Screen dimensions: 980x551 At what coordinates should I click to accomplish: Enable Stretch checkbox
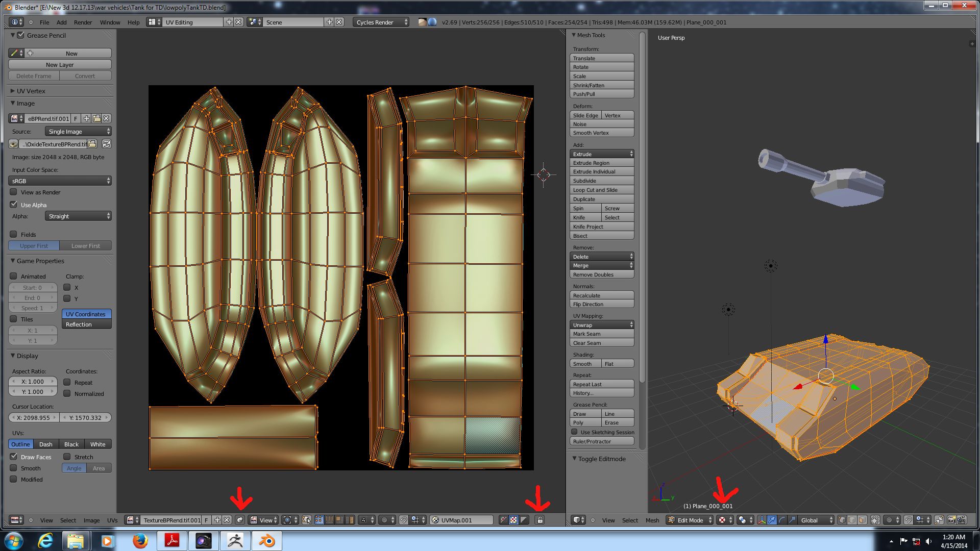click(67, 457)
